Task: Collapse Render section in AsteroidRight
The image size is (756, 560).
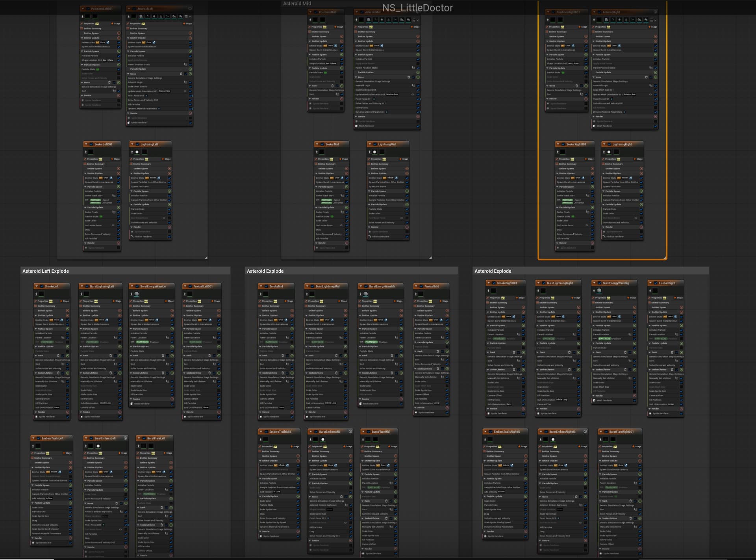Action: 593,117
